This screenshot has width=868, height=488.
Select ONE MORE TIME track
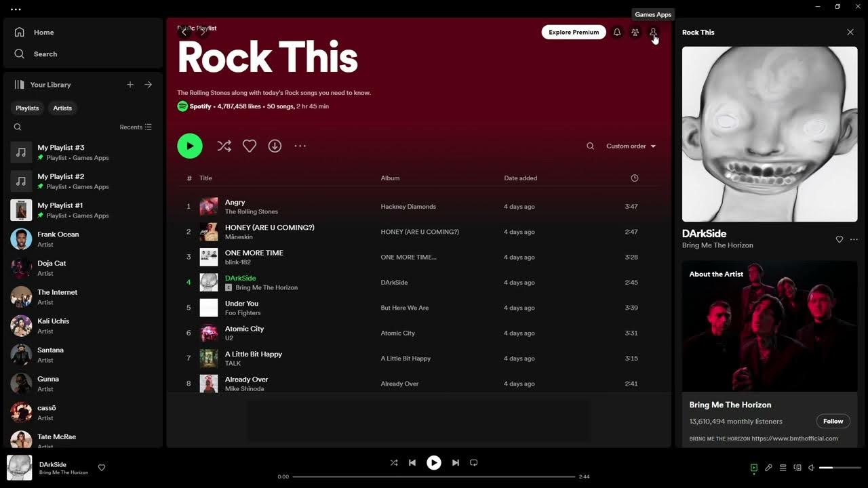coord(254,253)
